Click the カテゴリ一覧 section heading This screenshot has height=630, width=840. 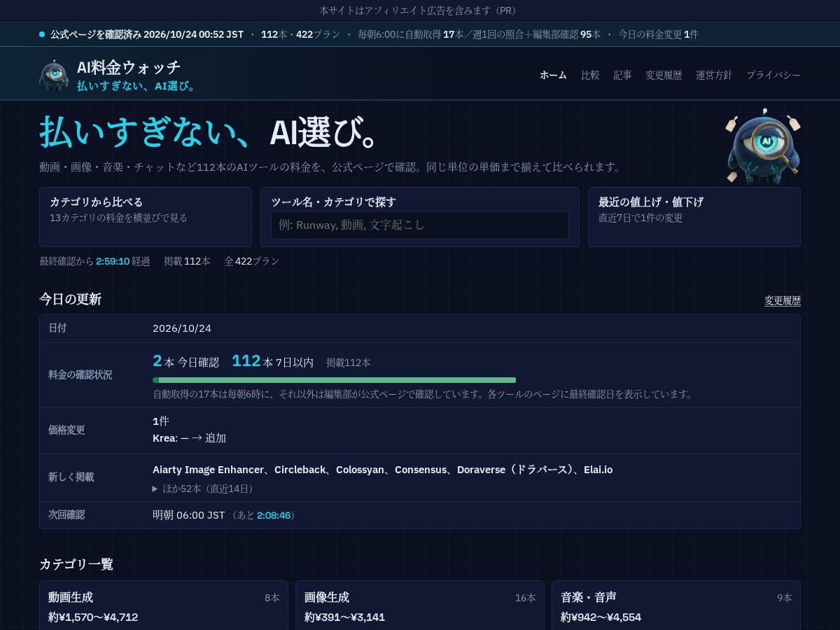point(76,564)
